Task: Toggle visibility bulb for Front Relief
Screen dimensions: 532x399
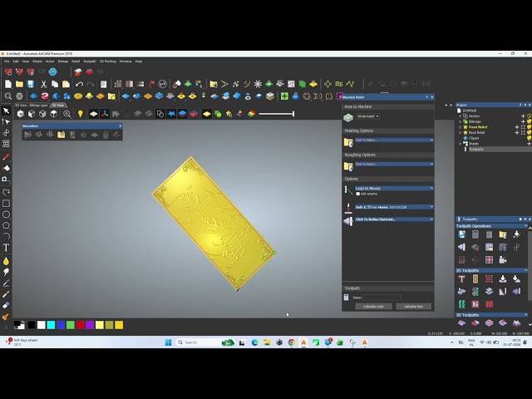Action: click(x=529, y=127)
